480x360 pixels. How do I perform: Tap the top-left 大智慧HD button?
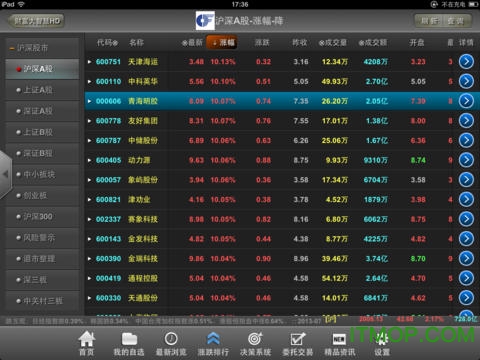coord(36,21)
